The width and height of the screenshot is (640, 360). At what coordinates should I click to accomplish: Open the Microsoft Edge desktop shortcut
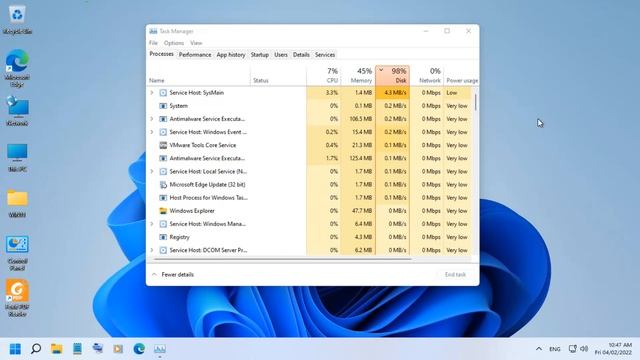17,68
